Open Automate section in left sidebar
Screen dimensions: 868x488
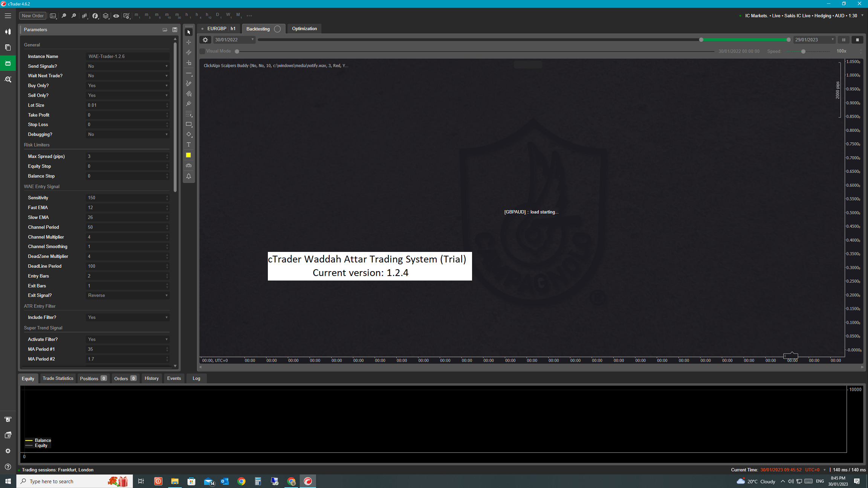[x=8, y=63]
